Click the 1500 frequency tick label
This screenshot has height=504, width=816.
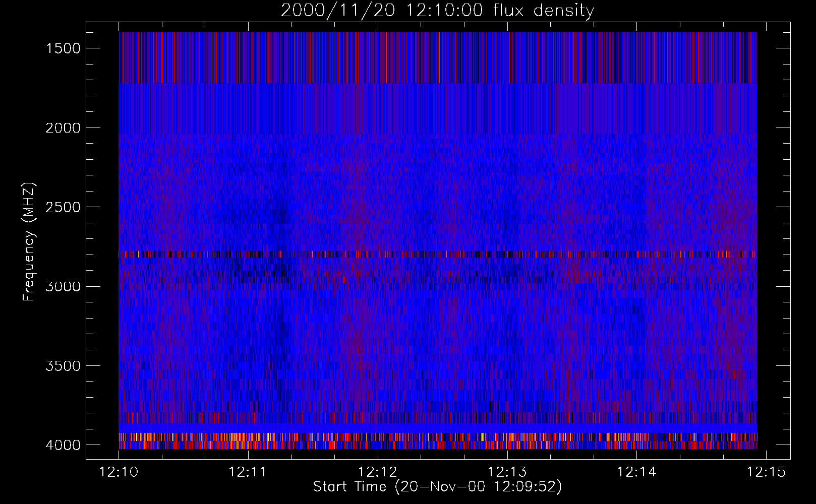pos(63,48)
